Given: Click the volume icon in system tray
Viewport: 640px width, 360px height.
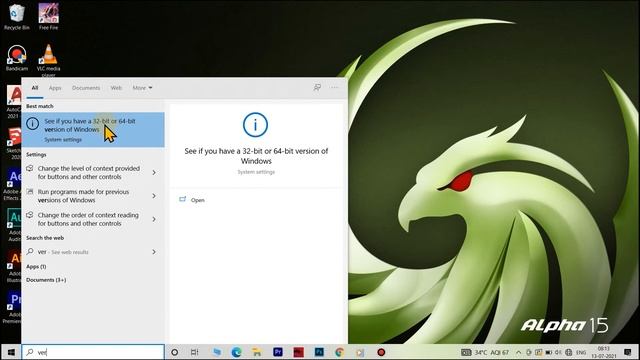Looking at the screenshot, I should coord(558,352).
